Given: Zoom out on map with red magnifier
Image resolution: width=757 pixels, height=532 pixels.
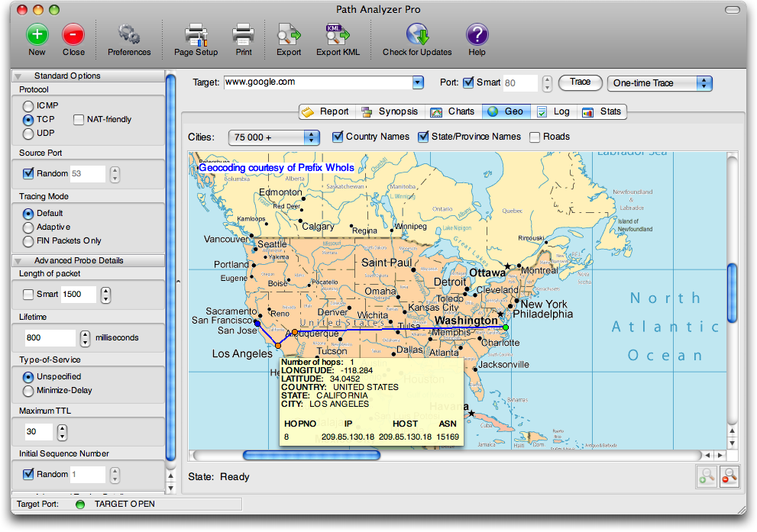Looking at the screenshot, I should [730, 476].
